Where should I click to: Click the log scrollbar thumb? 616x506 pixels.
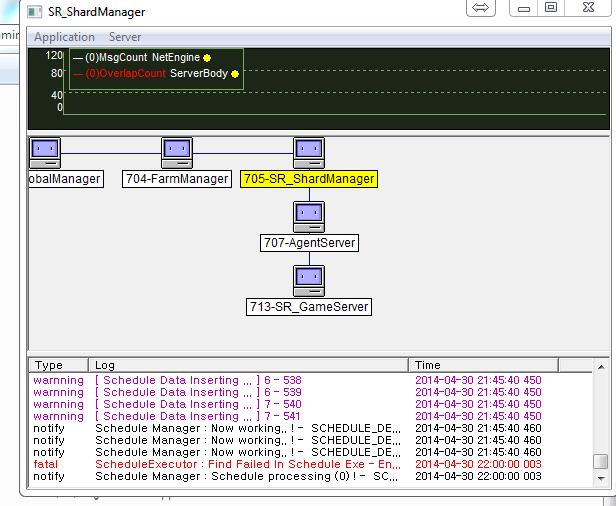point(601,462)
